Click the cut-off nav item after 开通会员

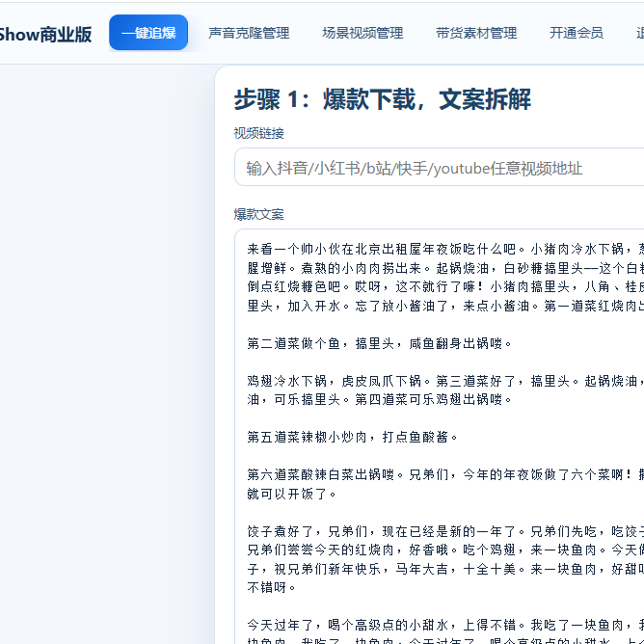coord(639,33)
